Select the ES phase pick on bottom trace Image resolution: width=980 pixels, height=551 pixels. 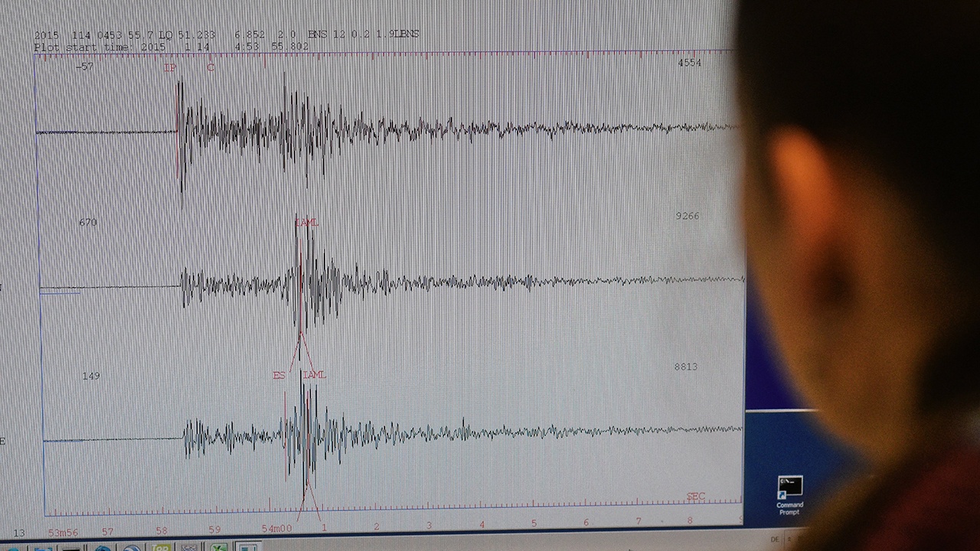[x=279, y=375]
